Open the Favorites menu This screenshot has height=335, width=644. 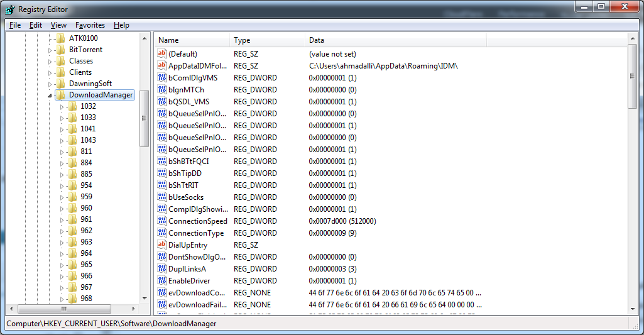coord(90,25)
